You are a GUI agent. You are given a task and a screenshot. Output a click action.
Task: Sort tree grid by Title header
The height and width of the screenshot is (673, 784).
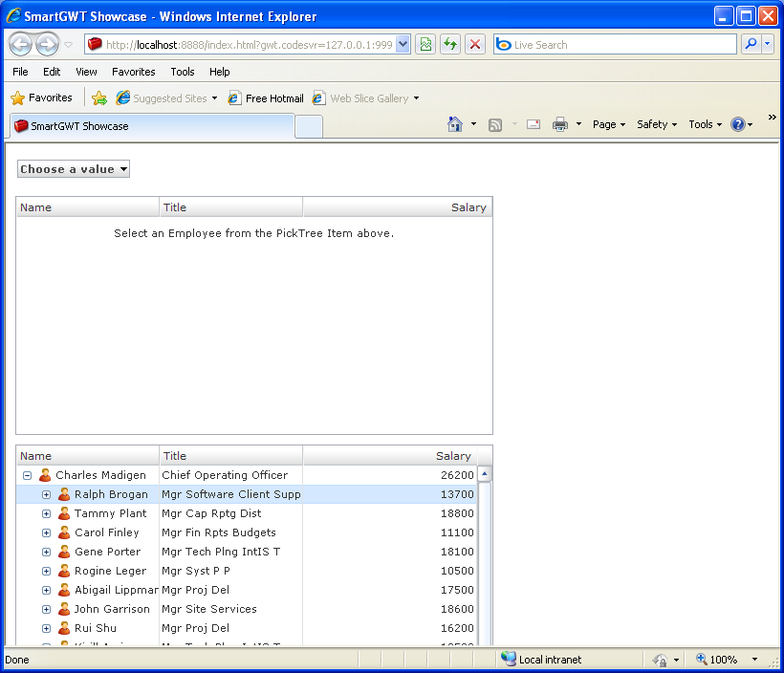pos(231,455)
